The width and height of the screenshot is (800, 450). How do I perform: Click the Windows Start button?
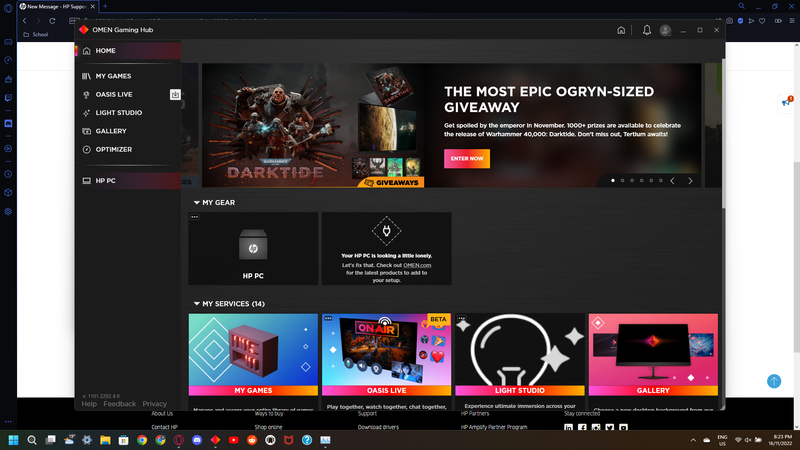click(x=13, y=440)
